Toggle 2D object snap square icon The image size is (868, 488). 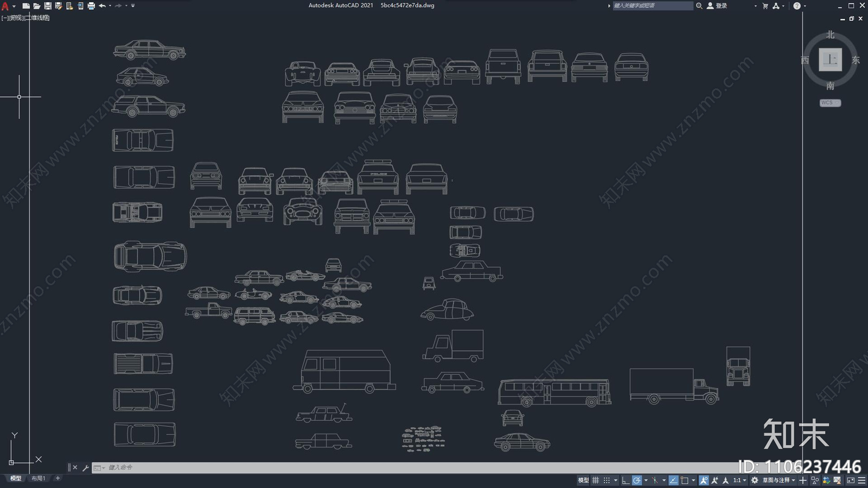684,480
